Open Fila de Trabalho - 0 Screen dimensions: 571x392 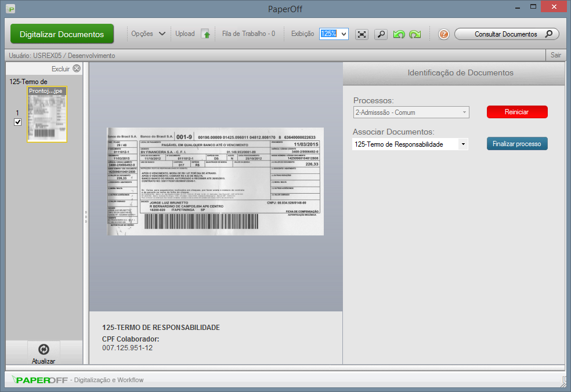tap(248, 34)
